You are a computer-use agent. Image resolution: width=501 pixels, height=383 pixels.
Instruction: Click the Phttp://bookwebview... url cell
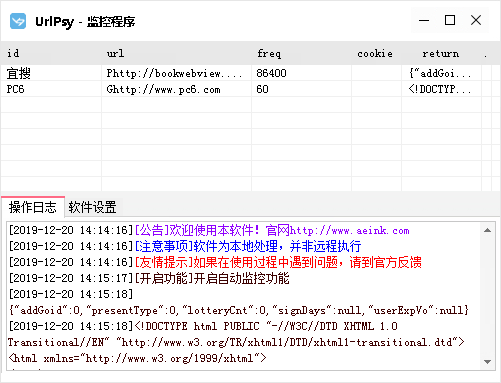(176, 73)
